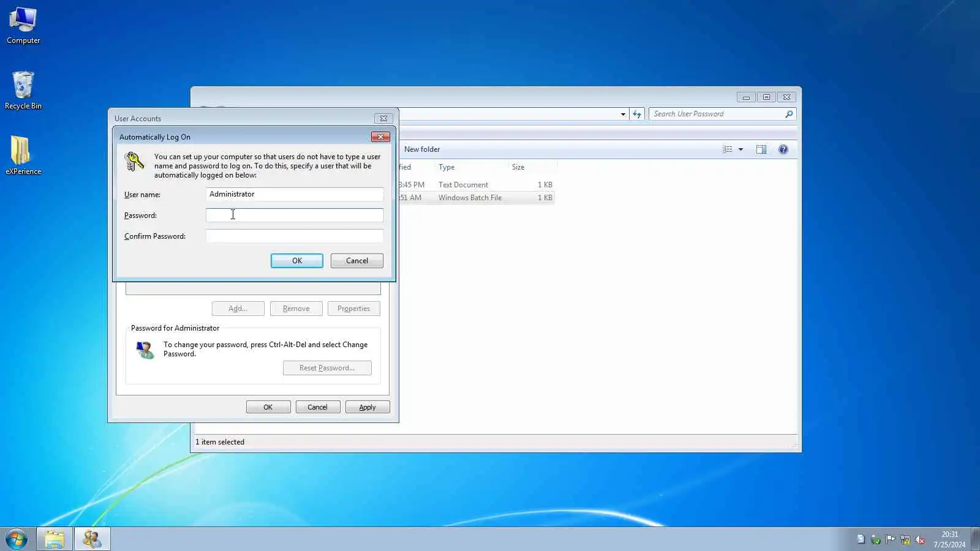Open Properties in User Accounts
The image size is (980, 551).
pos(354,309)
